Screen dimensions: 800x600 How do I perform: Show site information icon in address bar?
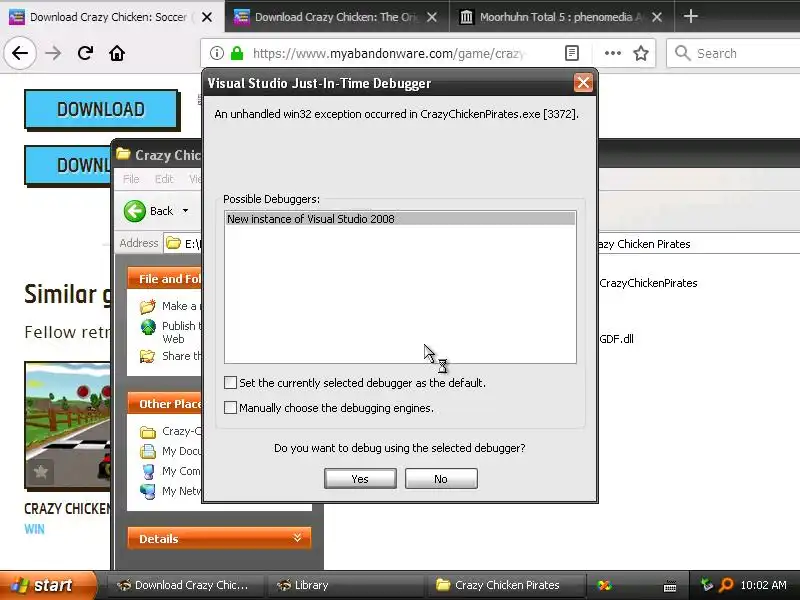(217, 53)
